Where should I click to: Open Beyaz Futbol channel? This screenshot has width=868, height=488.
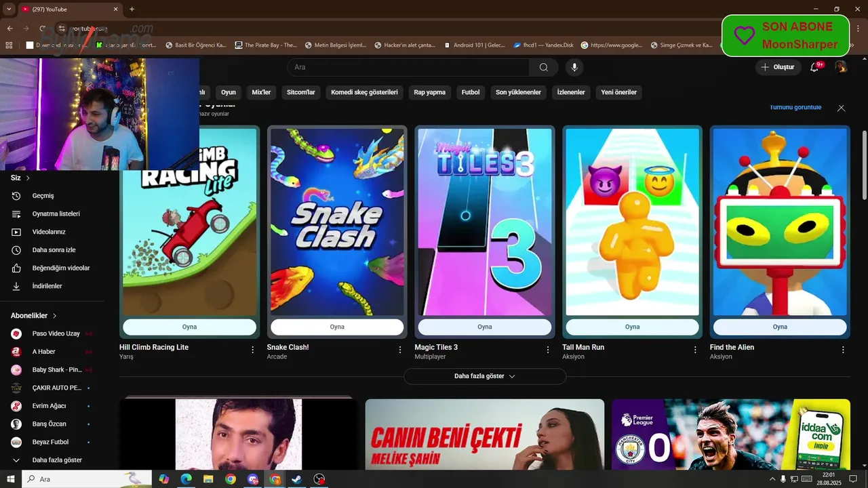click(x=52, y=442)
